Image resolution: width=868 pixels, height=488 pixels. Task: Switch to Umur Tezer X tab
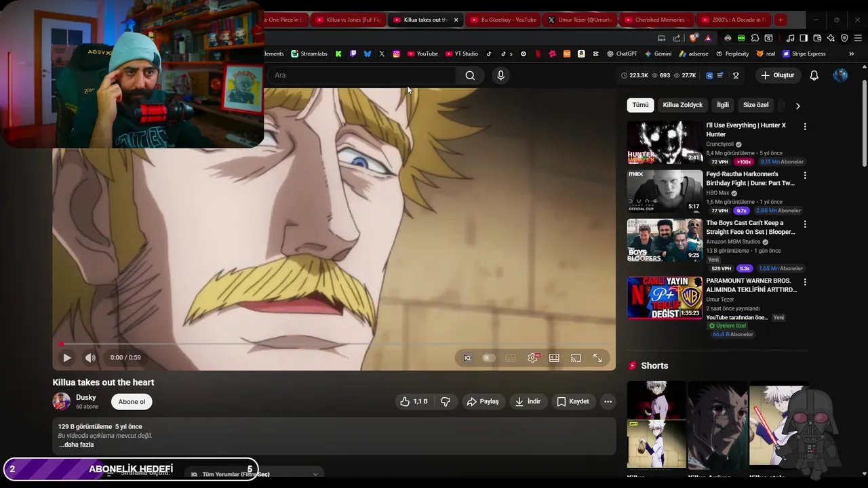point(580,20)
